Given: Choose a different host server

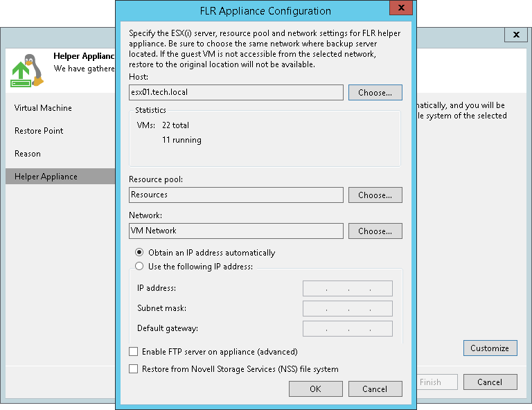Looking at the screenshot, I should [375, 93].
